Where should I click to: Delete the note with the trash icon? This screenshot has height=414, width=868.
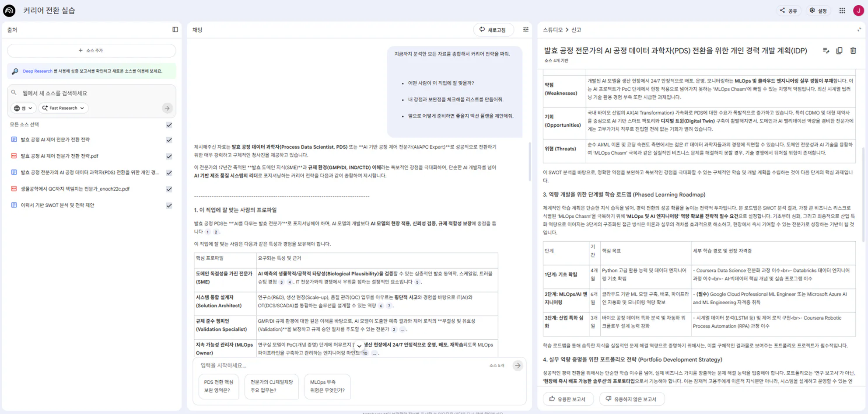[x=853, y=51]
